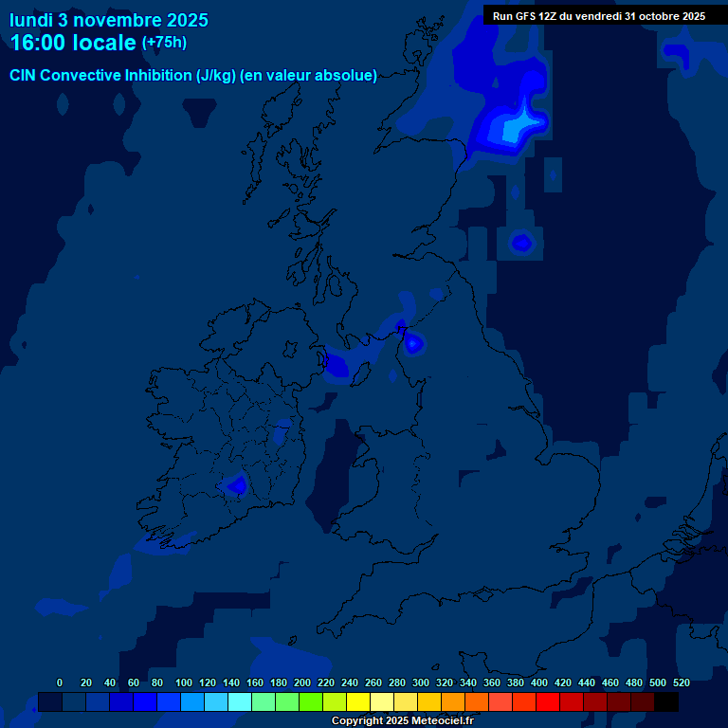Click the light blue CIN maximum off northeast Scotland
The height and width of the screenshot is (728, 728).
click(x=517, y=127)
